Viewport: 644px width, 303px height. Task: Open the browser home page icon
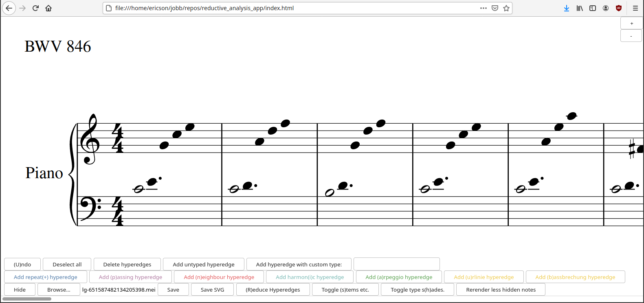point(48,8)
